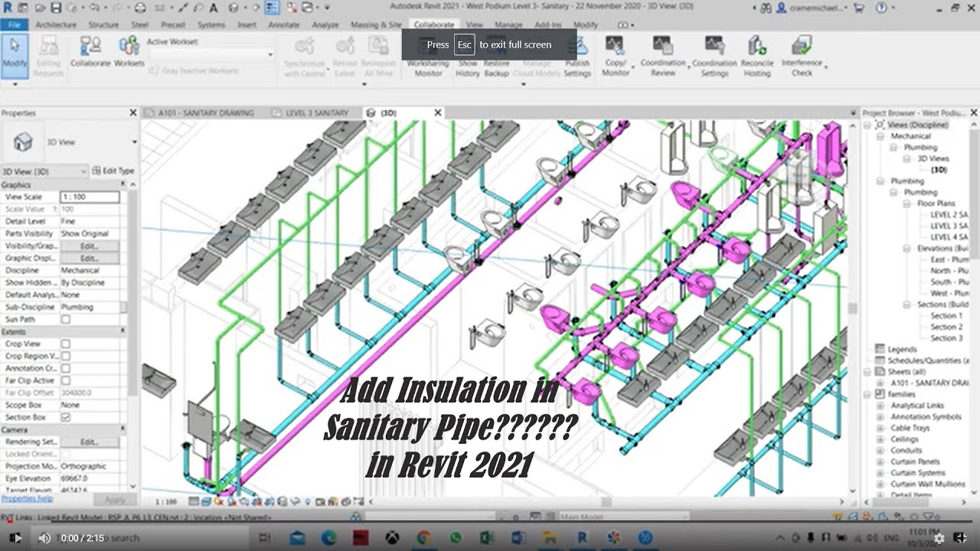Switch to A101 - SANITARY DRAWING view tab
Viewport: 980px width, 551px height.
205,112
